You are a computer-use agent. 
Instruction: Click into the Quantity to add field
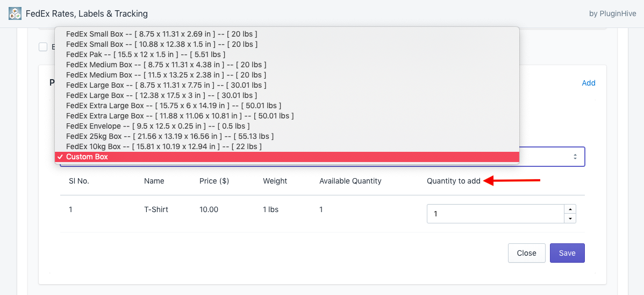[496, 214]
